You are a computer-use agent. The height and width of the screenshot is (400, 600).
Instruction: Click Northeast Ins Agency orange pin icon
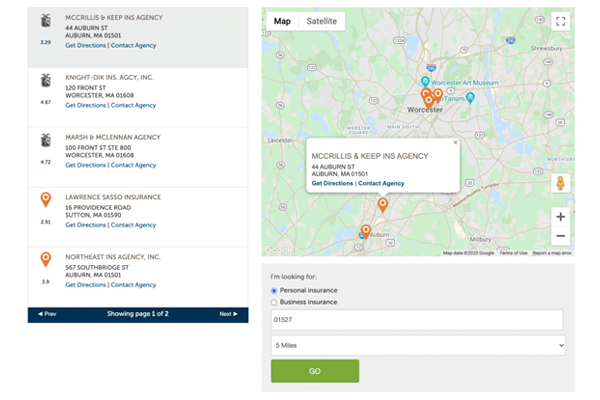pyautogui.click(x=46, y=259)
